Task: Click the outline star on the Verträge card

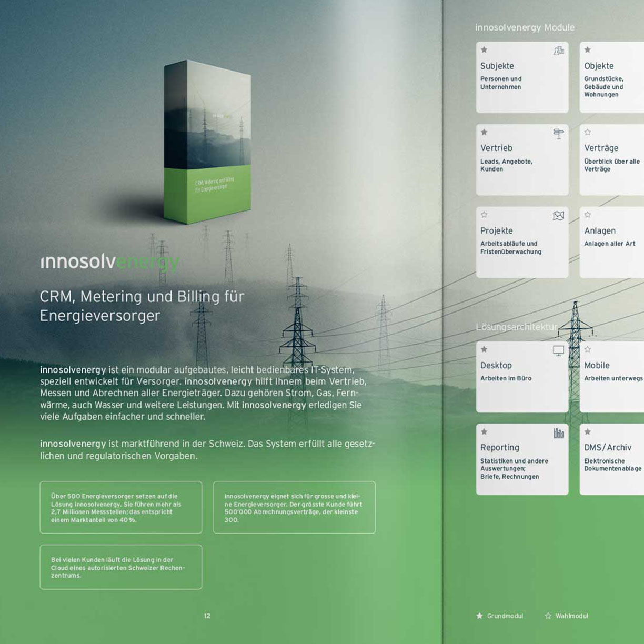Action: click(588, 133)
